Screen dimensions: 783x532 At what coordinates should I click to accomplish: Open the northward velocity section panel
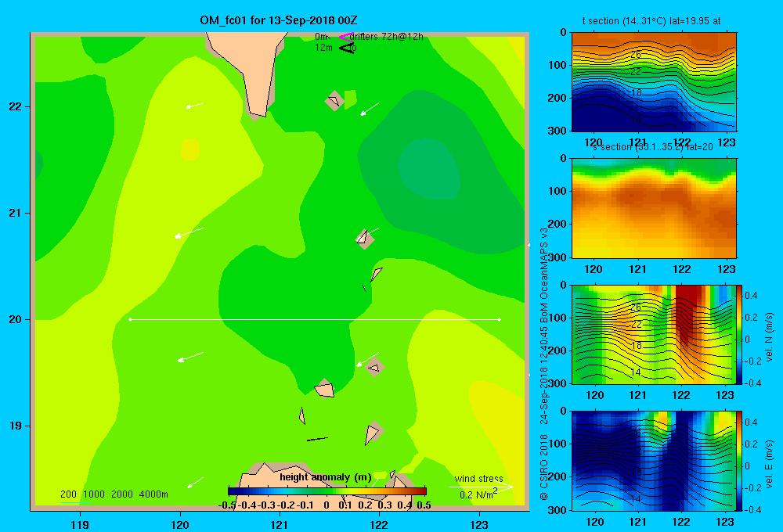point(654,334)
